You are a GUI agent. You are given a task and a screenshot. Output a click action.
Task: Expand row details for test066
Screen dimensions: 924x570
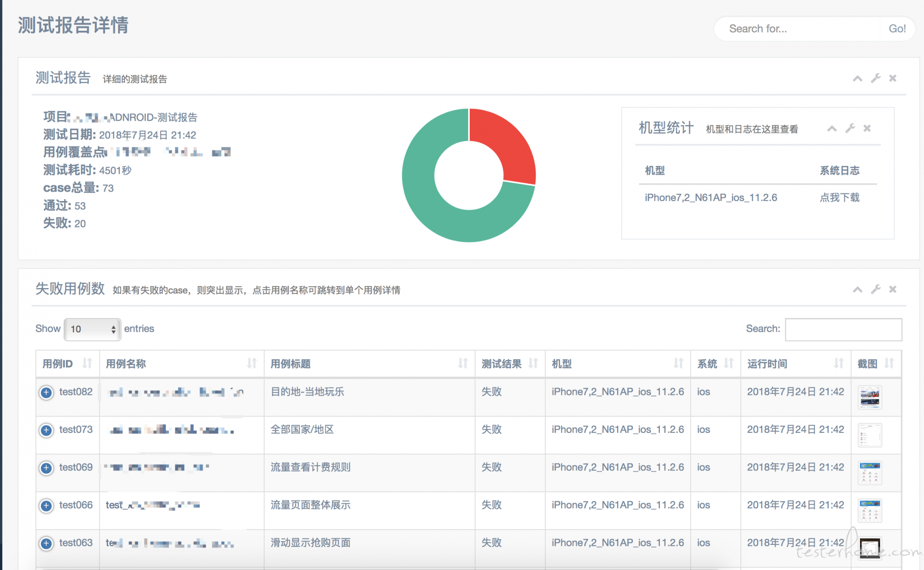[46, 506]
